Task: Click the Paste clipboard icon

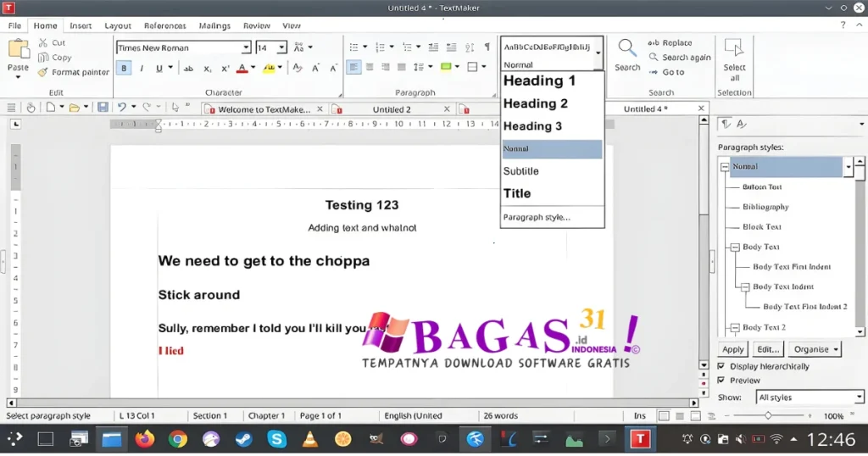Action: [19, 48]
